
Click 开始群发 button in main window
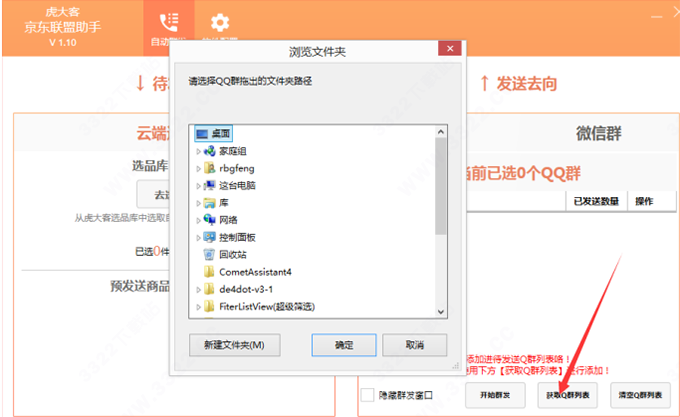[495, 395]
